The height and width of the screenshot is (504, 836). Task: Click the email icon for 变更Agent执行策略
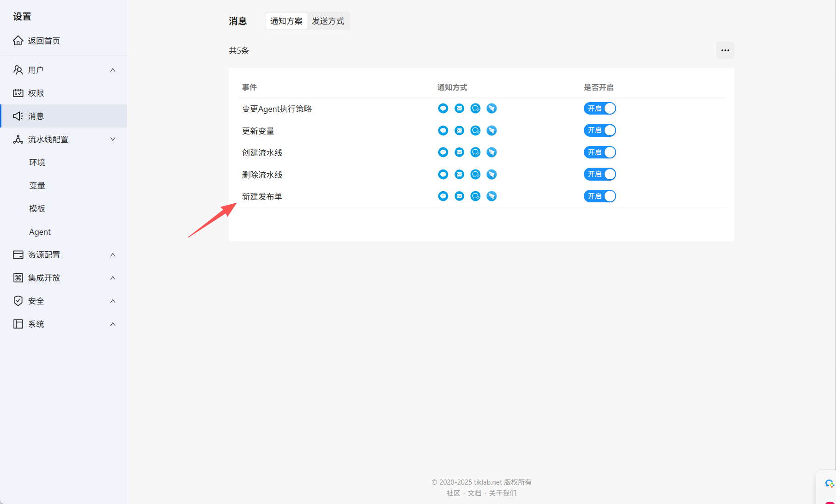459,108
